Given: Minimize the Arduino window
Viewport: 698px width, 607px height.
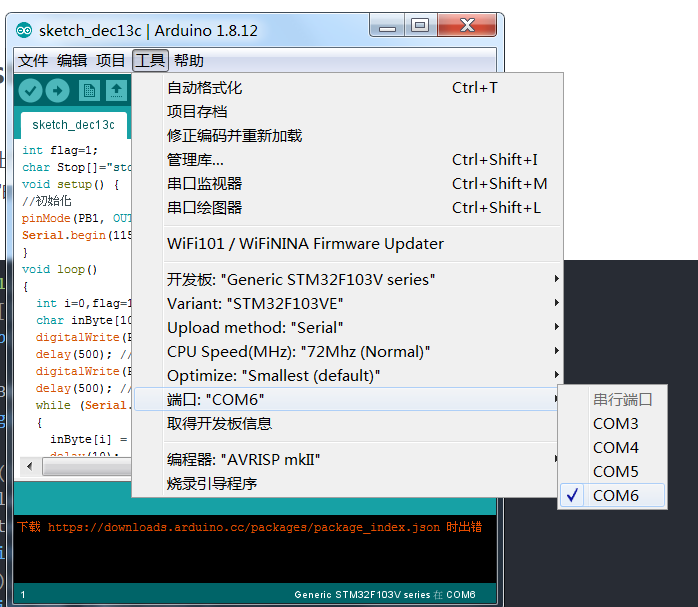Looking at the screenshot, I should pos(387,25).
